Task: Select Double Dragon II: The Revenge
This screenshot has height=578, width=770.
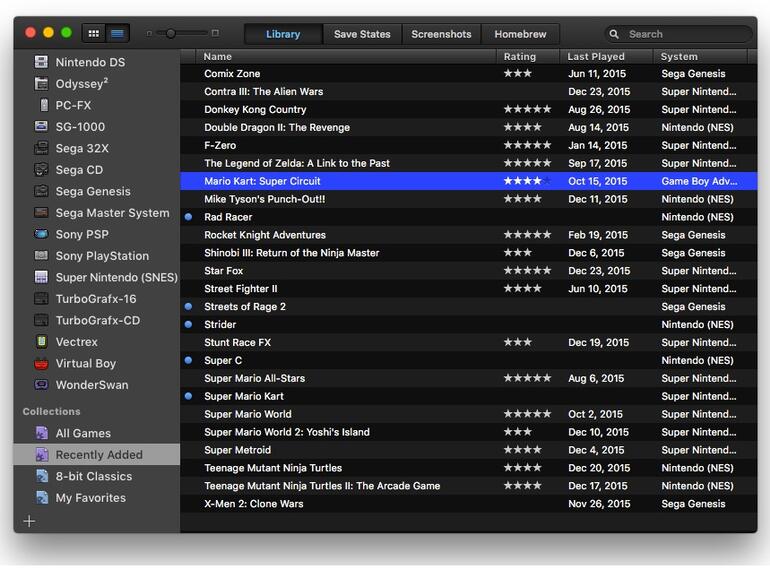Action: click(468, 127)
